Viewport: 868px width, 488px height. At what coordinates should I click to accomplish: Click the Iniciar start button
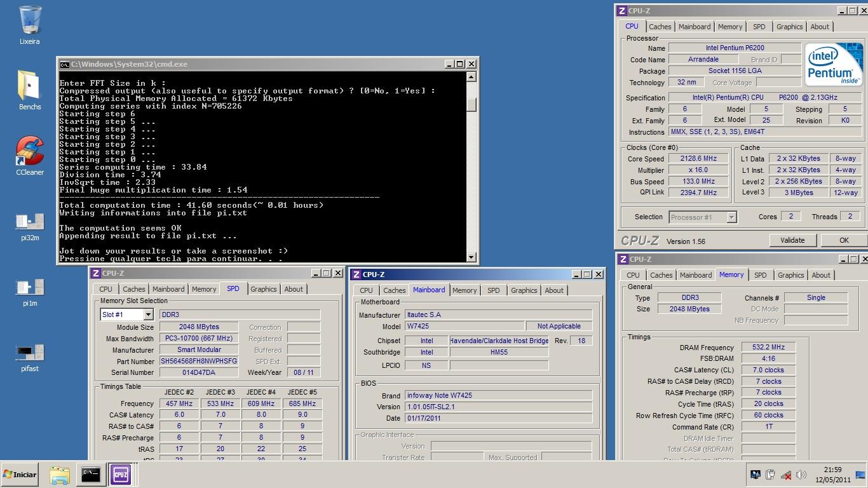[x=20, y=474]
